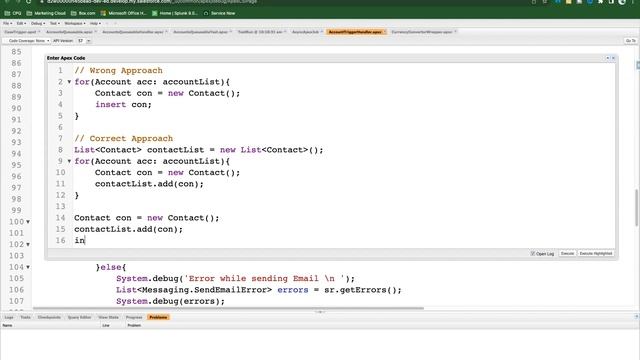The height and width of the screenshot is (360, 640).
Task: Toggle the Open Log checkbox
Action: click(533, 253)
